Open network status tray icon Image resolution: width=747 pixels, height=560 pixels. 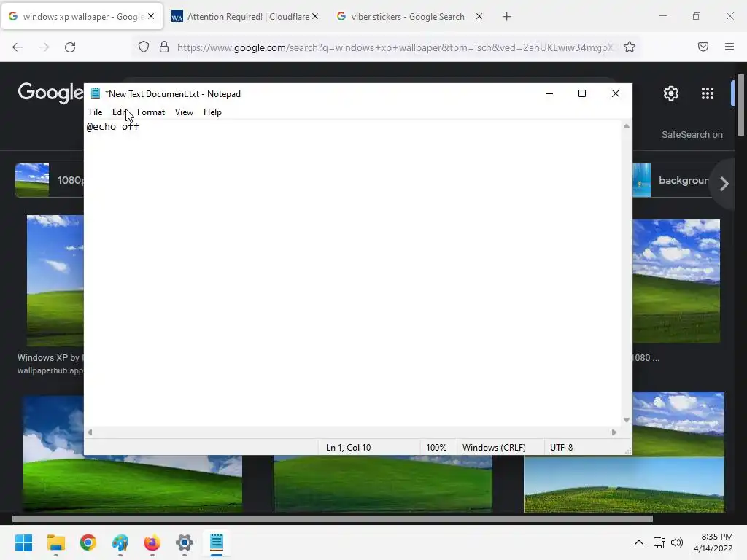click(x=659, y=542)
